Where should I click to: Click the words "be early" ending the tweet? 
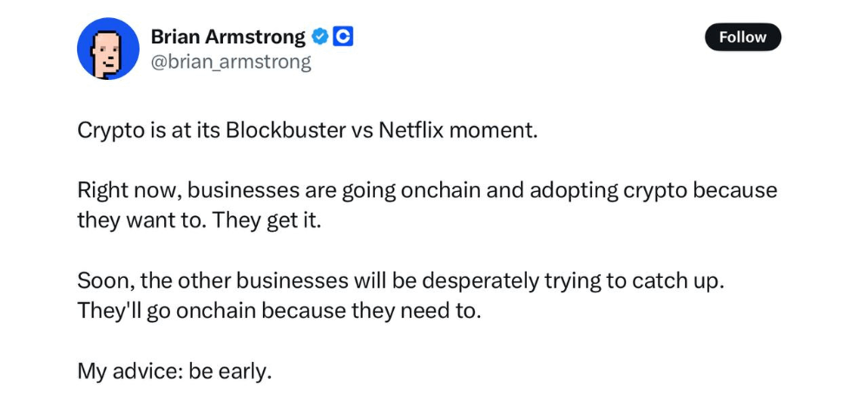click(227, 372)
